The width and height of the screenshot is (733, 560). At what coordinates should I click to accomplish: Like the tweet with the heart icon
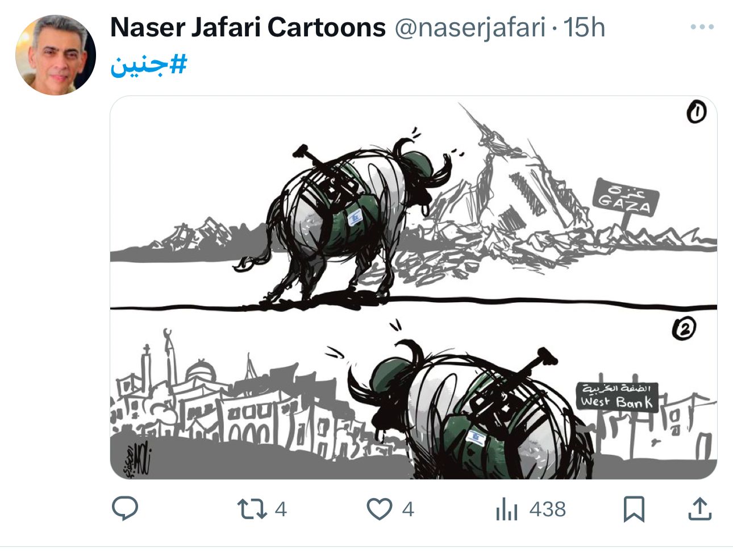[379, 509]
